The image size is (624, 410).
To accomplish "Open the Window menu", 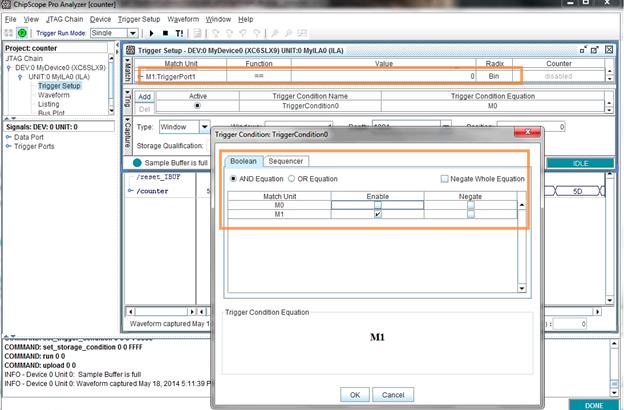I will point(218,19).
